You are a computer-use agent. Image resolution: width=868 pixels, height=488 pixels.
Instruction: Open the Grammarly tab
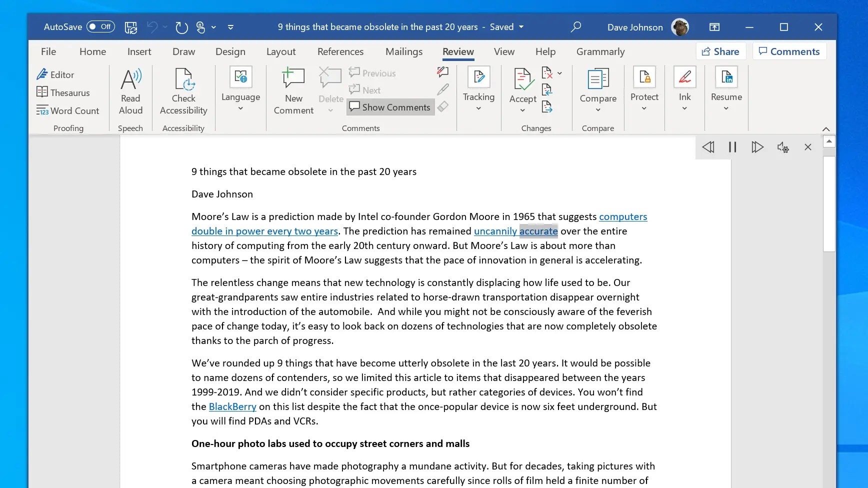[x=599, y=51]
